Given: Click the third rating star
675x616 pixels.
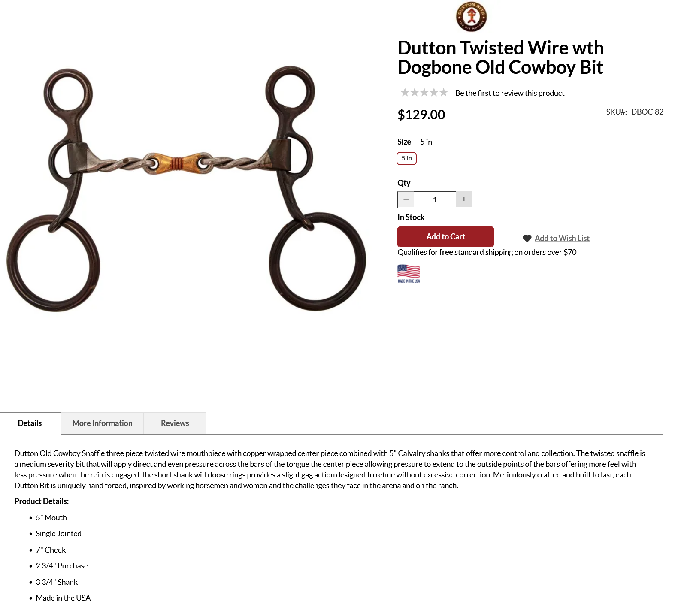Looking at the screenshot, I should pos(424,93).
